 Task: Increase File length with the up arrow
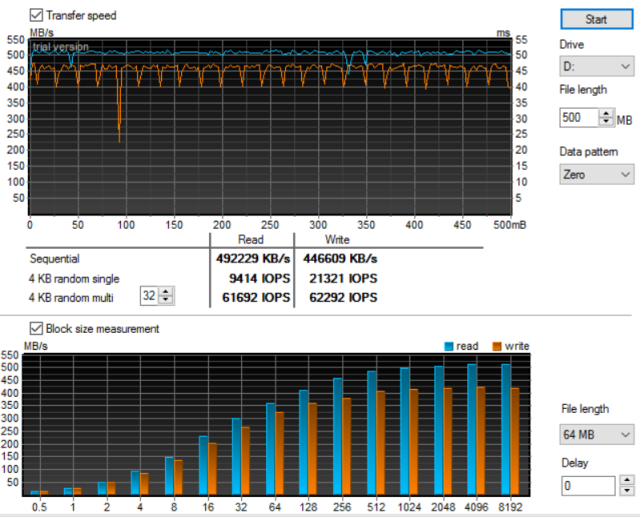click(x=607, y=114)
